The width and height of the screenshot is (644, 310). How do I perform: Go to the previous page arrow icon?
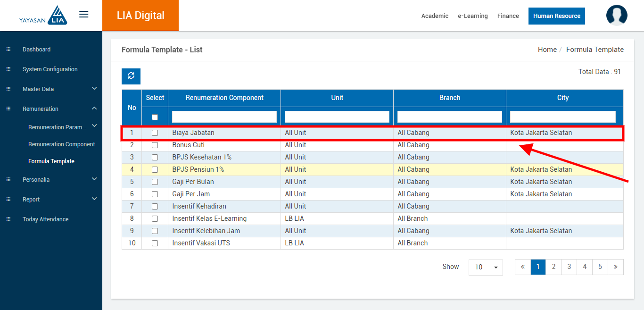[x=522, y=267]
